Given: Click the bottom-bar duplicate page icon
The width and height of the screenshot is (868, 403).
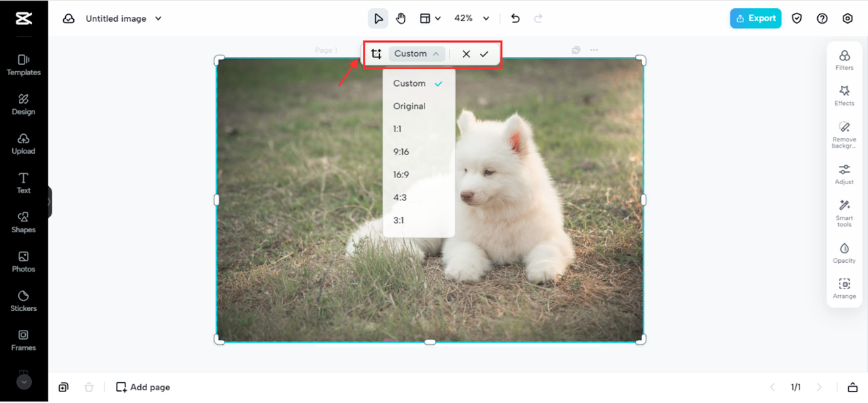Looking at the screenshot, I should (63, 387).
